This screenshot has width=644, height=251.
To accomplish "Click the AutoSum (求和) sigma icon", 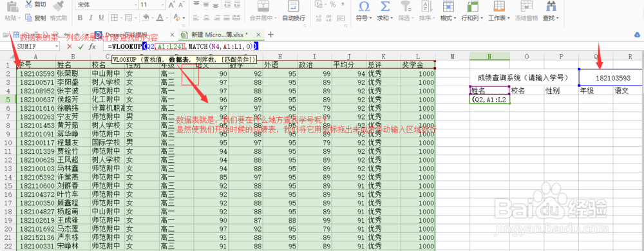I will [385, 6].
